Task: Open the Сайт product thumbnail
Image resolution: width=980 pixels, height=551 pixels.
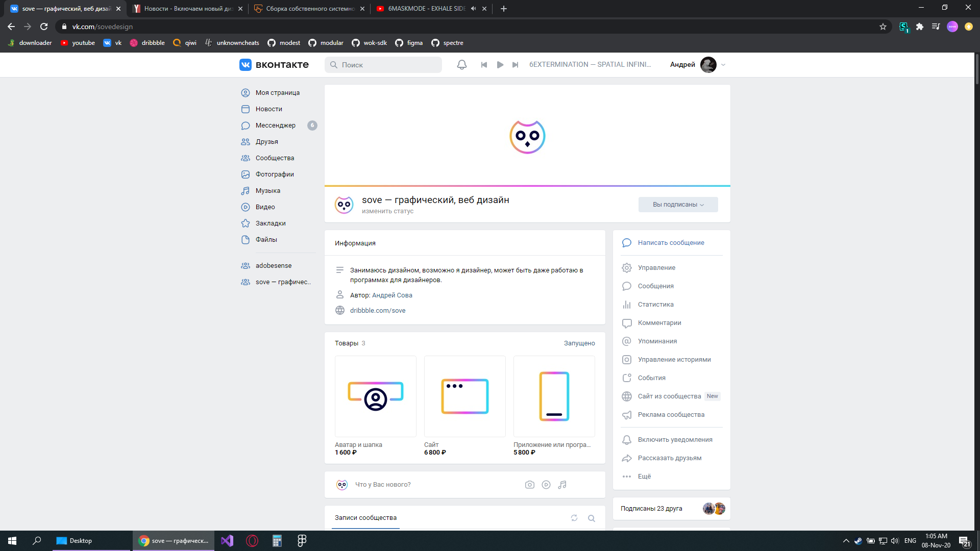Action: pyautogui.click(x=464, y=396)
